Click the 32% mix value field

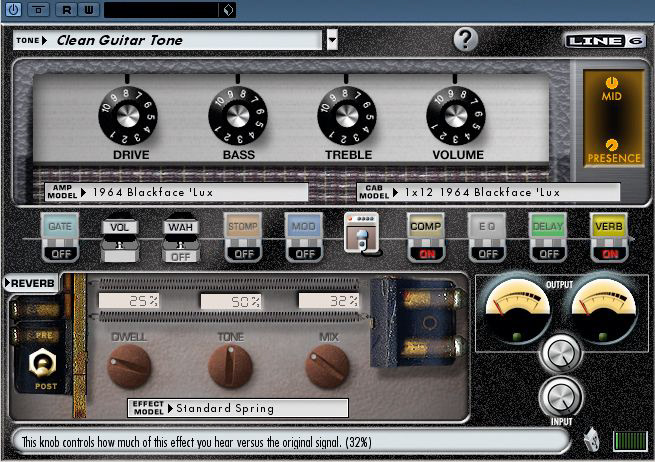(329, 301)
